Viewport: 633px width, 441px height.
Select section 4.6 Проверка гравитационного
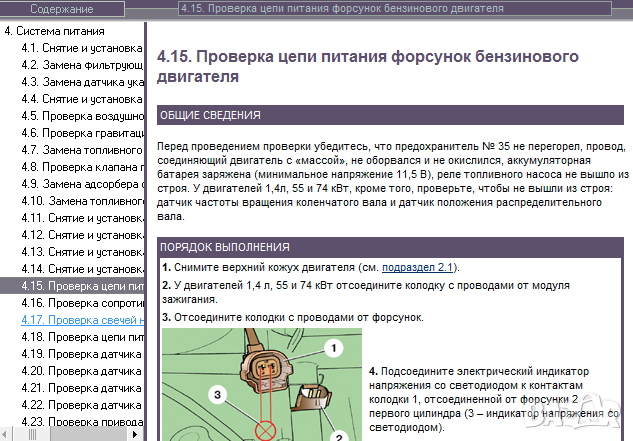(83, 133)
